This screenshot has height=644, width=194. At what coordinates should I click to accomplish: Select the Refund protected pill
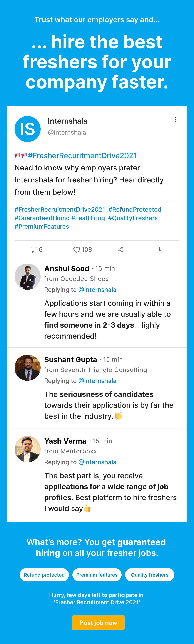click(x=44, y=575)
